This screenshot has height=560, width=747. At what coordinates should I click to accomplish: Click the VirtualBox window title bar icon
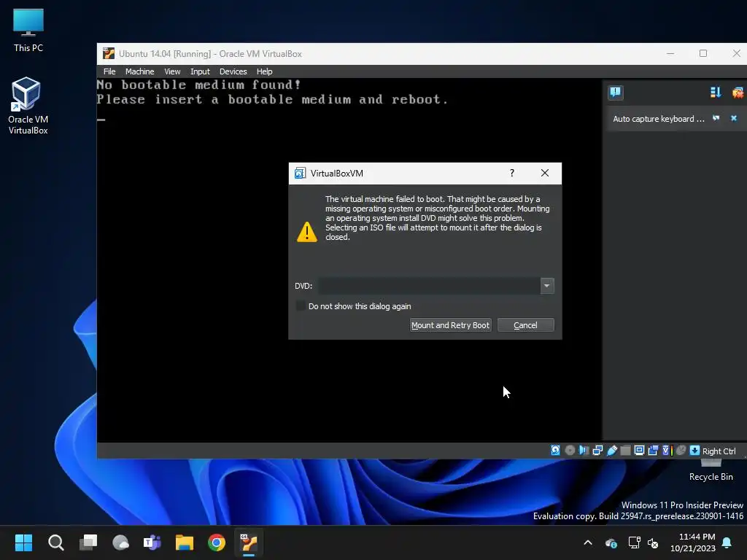(109, 53)
